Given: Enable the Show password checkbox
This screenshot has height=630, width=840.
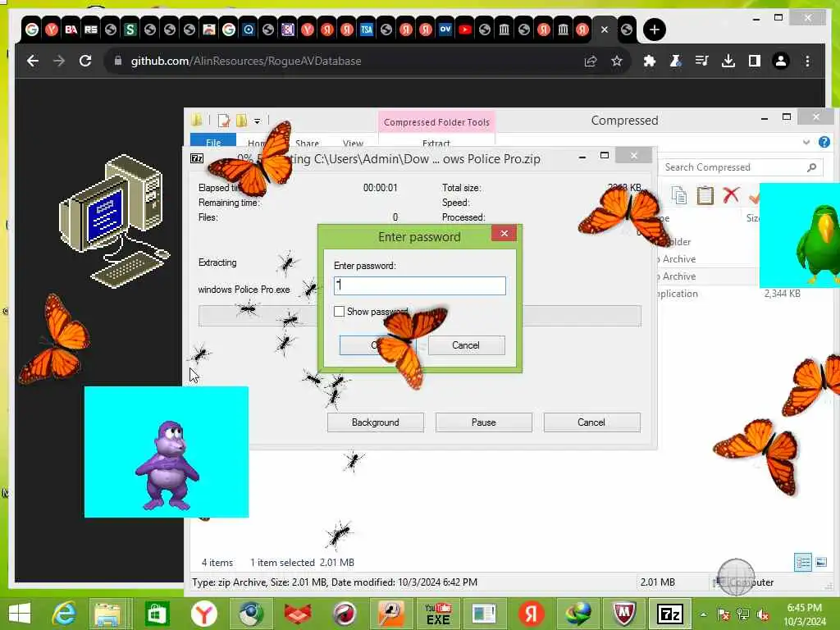Looking at the screenshot, I should 339,311.
